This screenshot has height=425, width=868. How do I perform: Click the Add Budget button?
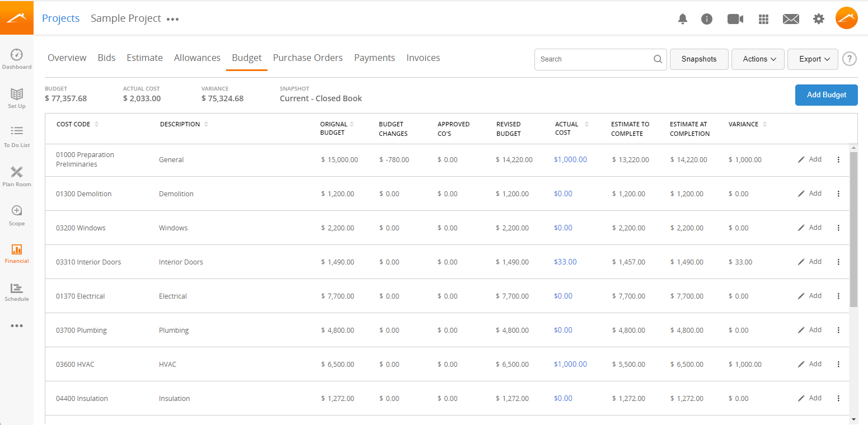(x=826, y=95)
